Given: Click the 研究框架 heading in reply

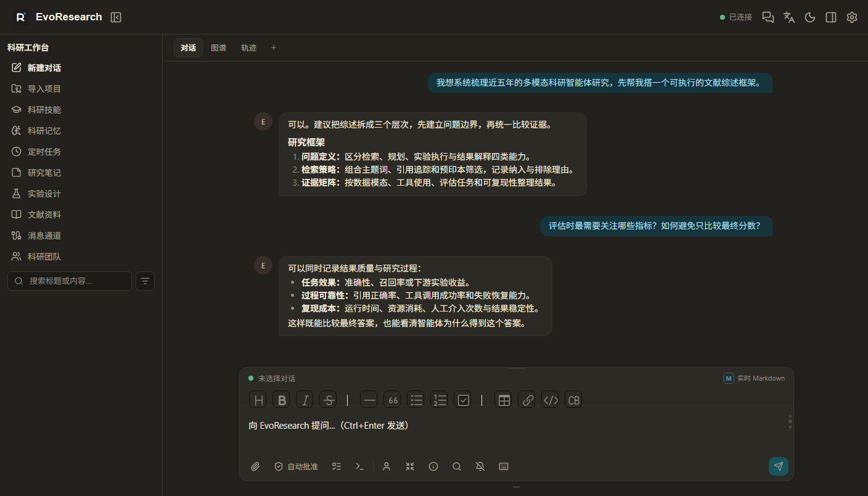Looking at the screenshot, I should pyautogui.click(x=306, y=143).
